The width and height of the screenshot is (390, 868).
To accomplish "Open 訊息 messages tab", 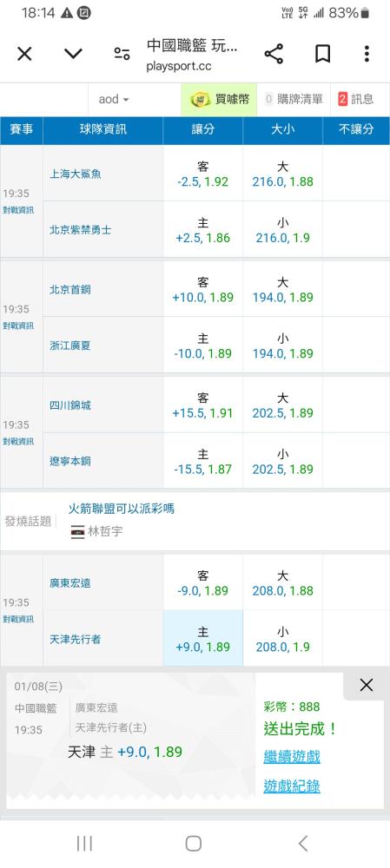I will point(356,99).
